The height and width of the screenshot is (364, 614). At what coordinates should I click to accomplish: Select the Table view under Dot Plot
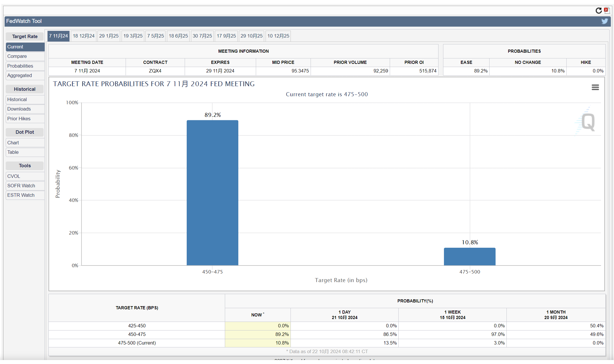tap(13, 152)
